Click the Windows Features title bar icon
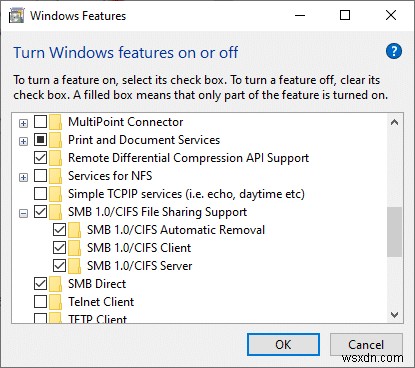The image size is (415, 368). (17, 16)
